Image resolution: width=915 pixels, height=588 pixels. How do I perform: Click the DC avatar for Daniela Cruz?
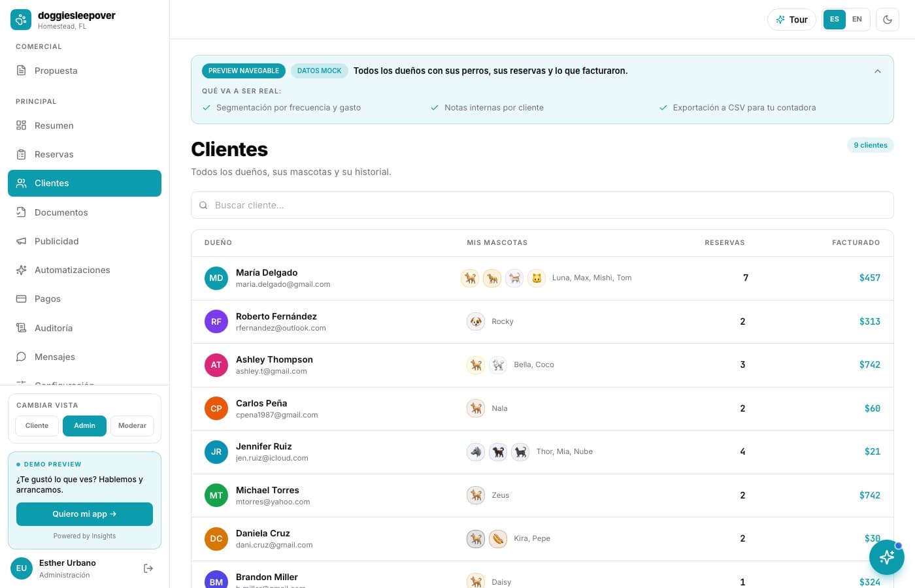coord(216,538)
